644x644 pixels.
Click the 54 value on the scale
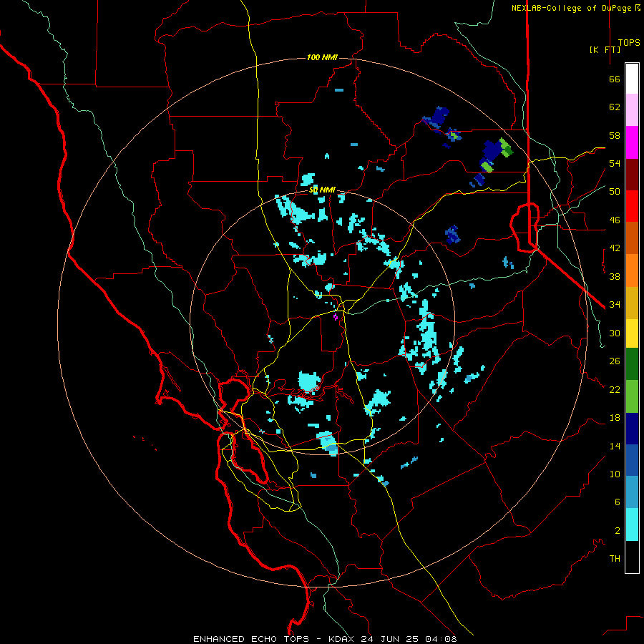pos(615,163)
